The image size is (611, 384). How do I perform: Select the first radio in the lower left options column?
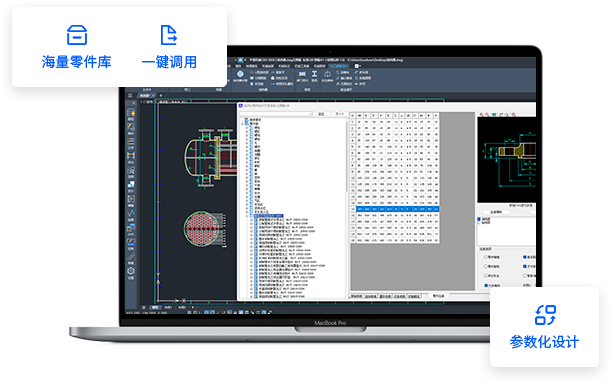pyautogui.click(x=486, y=257)
